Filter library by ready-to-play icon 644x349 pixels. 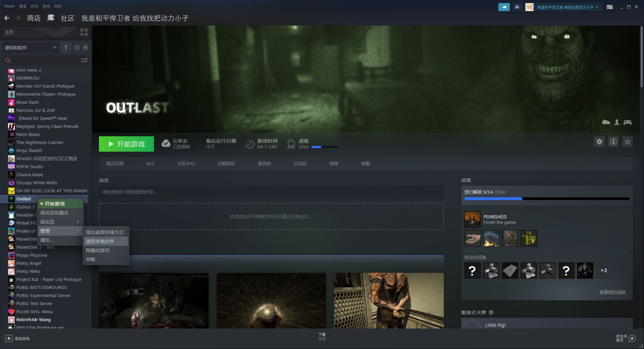[x=86, y=47]
